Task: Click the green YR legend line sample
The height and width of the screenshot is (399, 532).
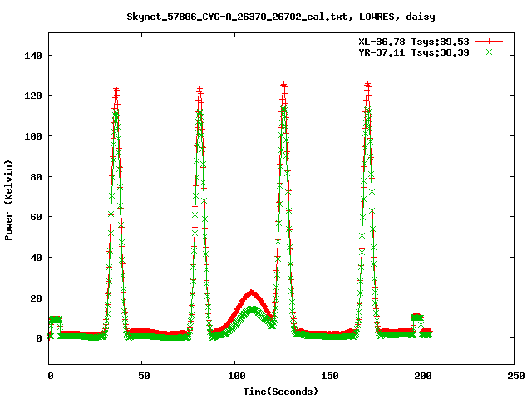Action: pos(489,52)
